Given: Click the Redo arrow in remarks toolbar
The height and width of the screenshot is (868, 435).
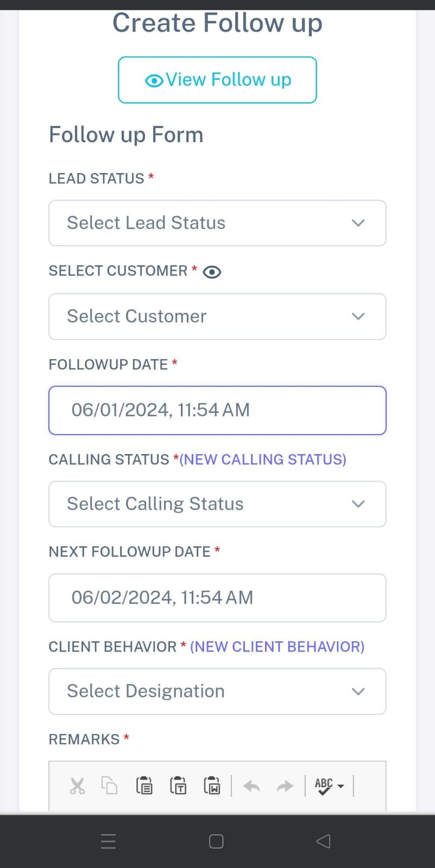Looking at the screenshot, I should coord(285,786).
